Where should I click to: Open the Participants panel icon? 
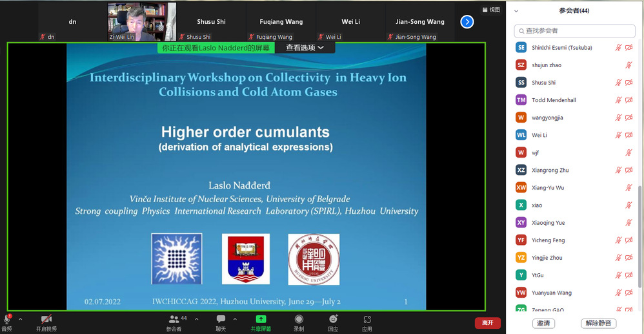click(174, 319)
